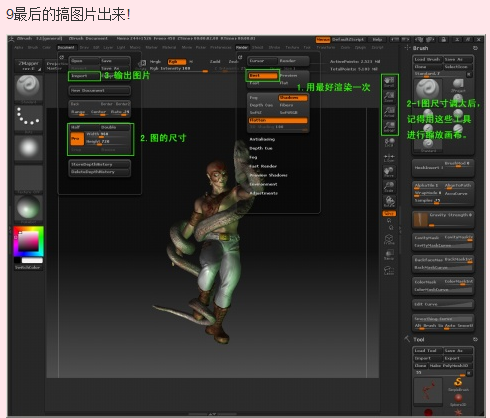490x418 pixels.
Task: Select Best render mode
Action: 263,76
